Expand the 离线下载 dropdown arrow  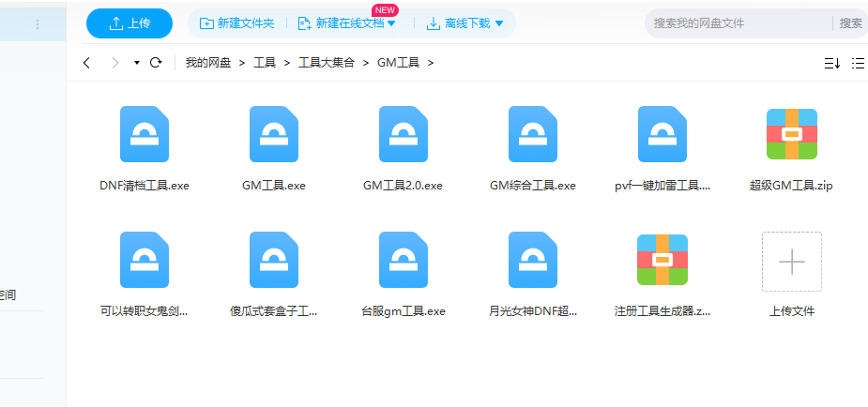499,23
